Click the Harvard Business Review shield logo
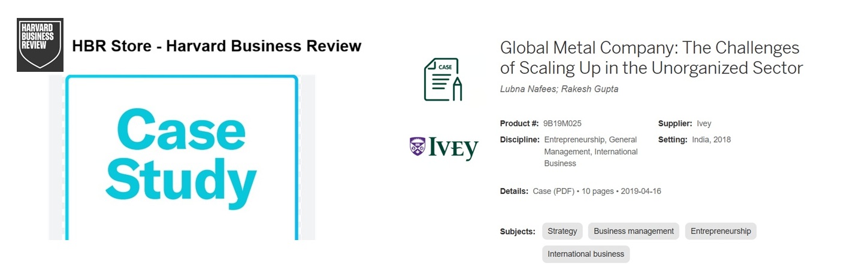 pyautogui.click(x=40, y=45)
